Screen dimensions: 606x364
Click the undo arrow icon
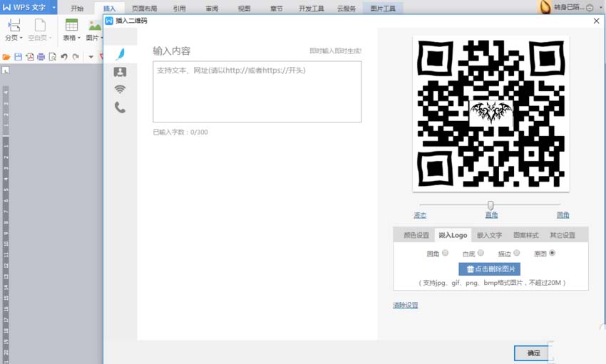click(x=64, y=57)
